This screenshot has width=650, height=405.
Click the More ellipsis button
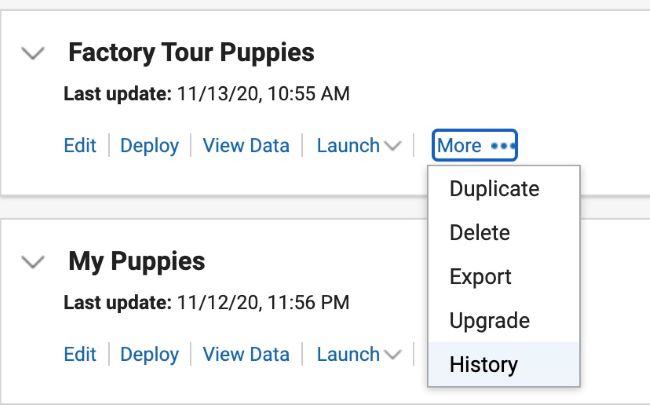click(x=475, y=146)
